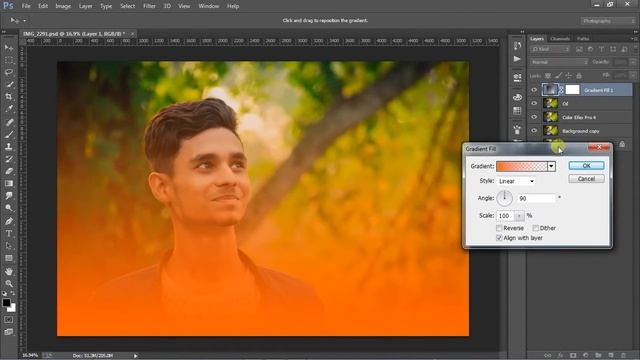Select the Move tool in the toolbox

tap(9, 48)
